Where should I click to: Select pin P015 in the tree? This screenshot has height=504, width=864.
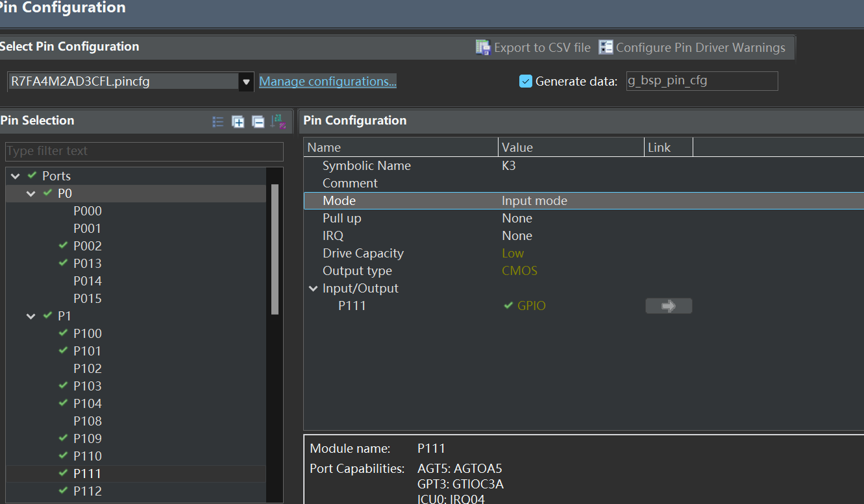coord(87,298)
